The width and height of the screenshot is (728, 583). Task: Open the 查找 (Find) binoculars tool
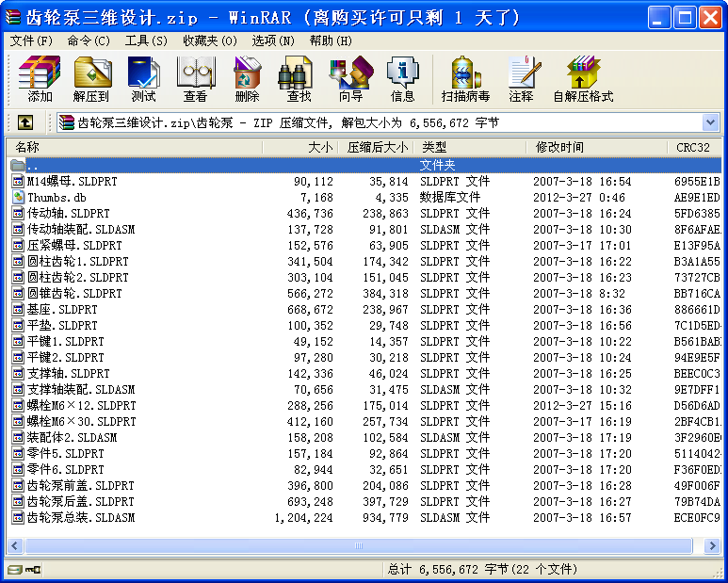click(x=299, y=79)
